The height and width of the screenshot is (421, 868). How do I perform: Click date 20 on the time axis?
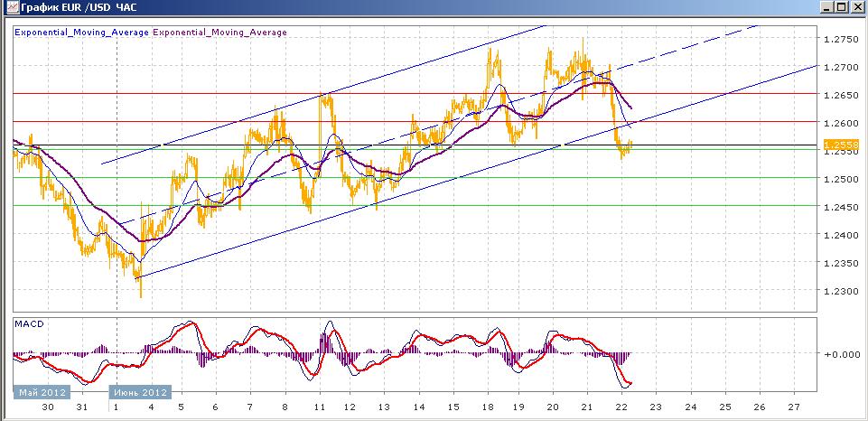[553, 407]
